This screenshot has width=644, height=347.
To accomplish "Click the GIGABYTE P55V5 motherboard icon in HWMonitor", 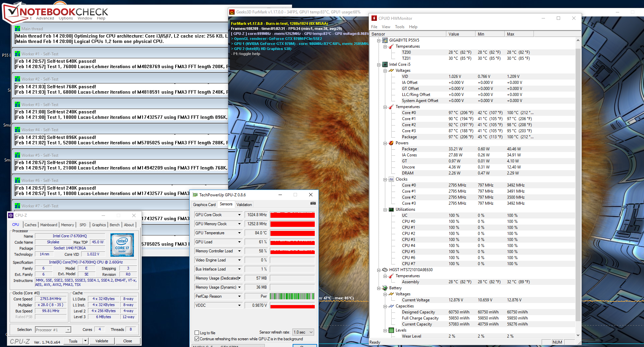I will tap(385, 40).
